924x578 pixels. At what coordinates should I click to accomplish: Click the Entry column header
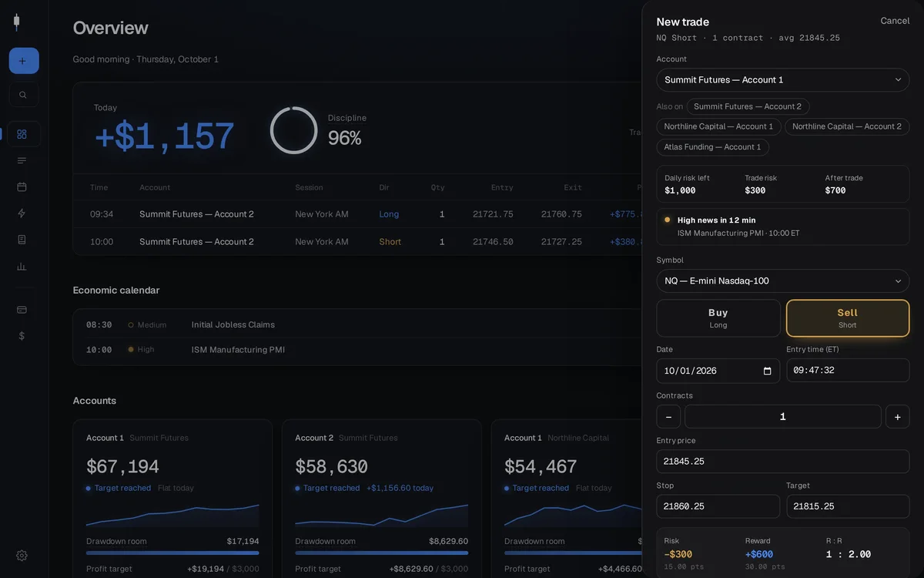tap(502, 187)
